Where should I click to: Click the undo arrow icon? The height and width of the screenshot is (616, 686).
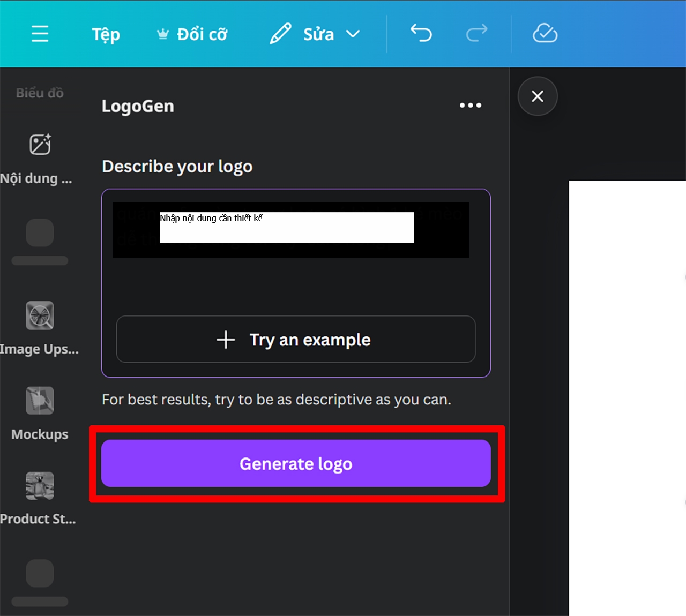(421, 33)
